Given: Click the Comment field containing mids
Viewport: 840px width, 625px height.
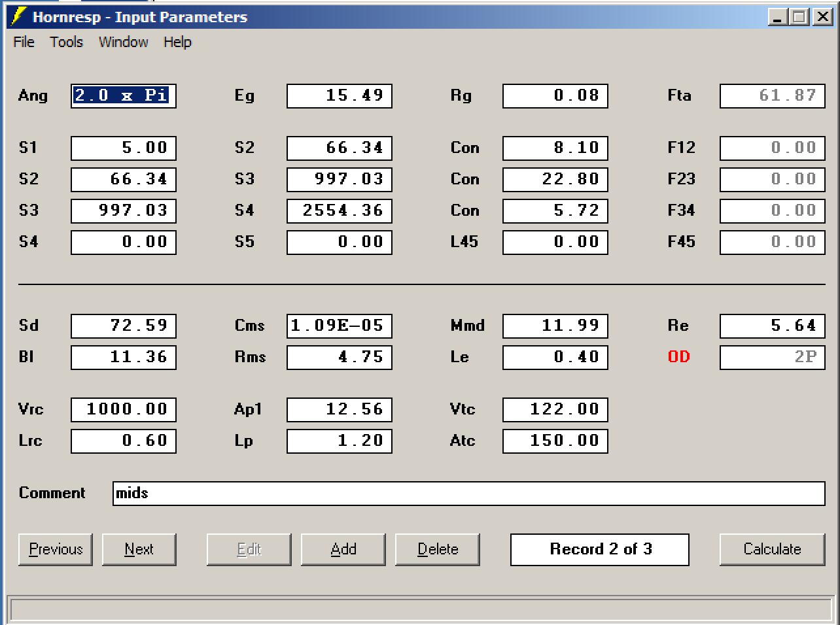Looking at the screenshot, I should point(469,493).
